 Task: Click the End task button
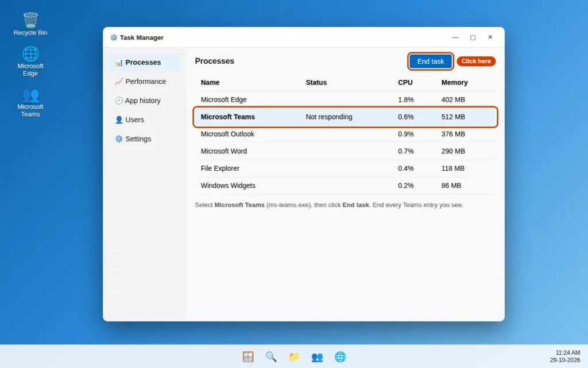[431, 61]
